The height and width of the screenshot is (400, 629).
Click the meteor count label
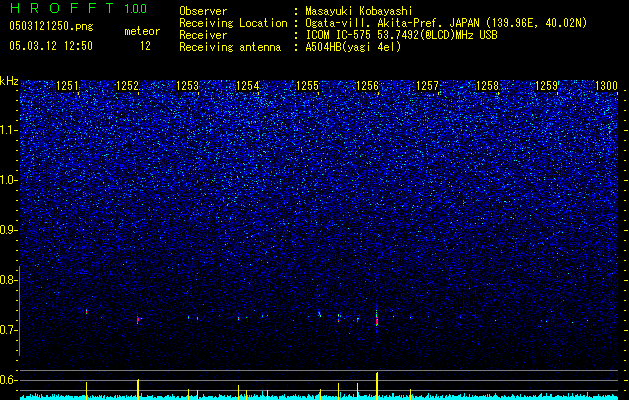142,31
